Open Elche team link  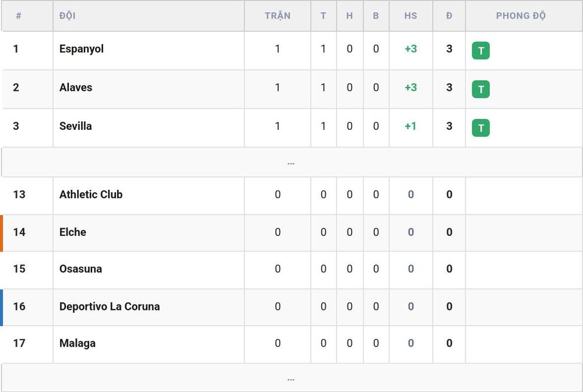[x=72, y=232]
